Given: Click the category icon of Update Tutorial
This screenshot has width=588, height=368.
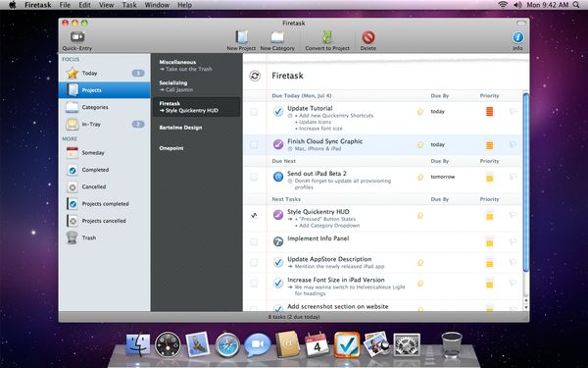Looking at the screenshot, I should click(x=278, y=112).
